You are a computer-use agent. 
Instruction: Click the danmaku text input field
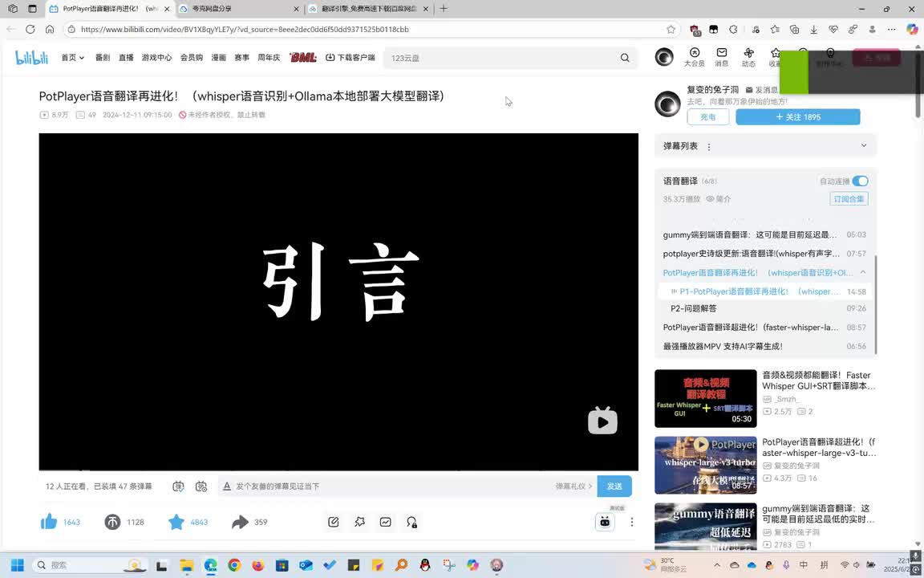click(x=392, y=486)
